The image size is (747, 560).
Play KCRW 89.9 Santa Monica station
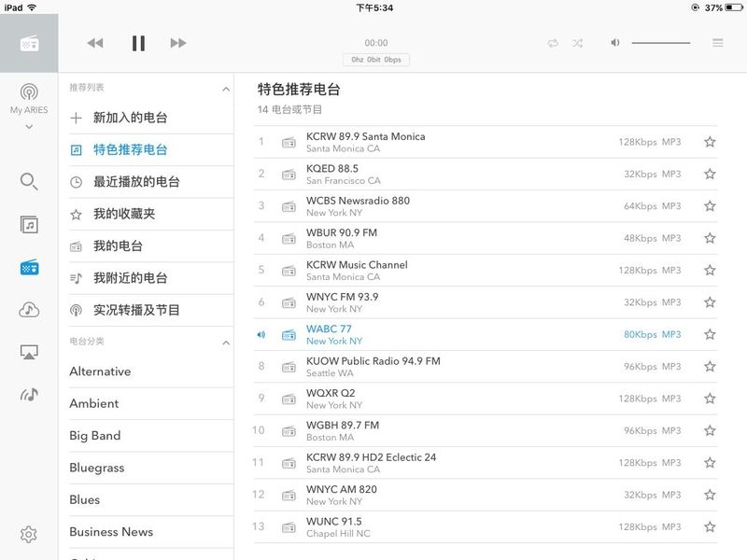point(486,142)
